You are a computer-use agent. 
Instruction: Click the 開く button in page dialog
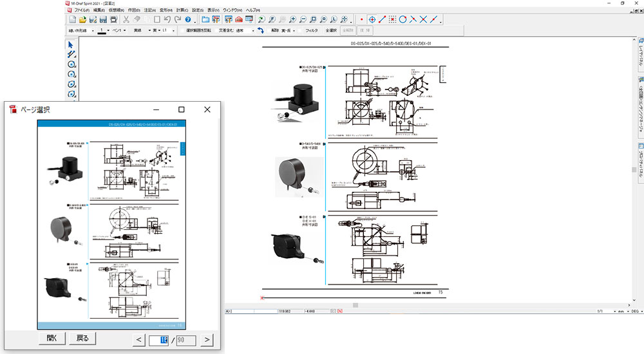point(52,339)
